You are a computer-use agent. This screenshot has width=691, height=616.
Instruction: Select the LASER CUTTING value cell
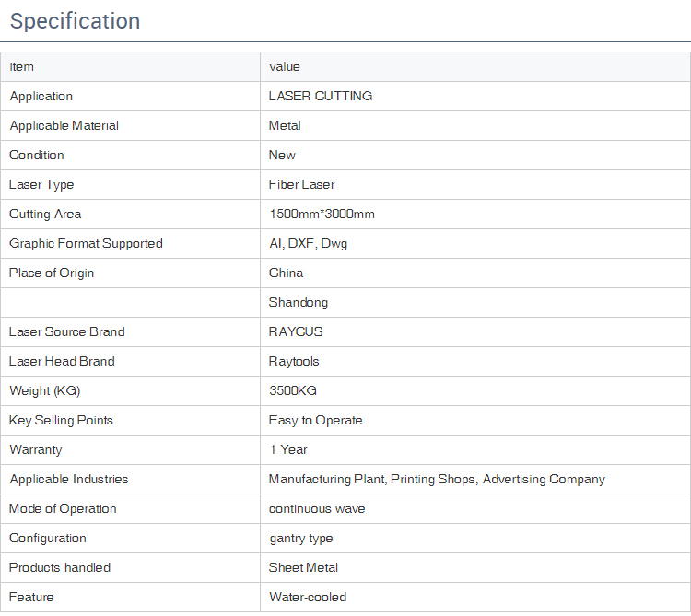[321, 97]
